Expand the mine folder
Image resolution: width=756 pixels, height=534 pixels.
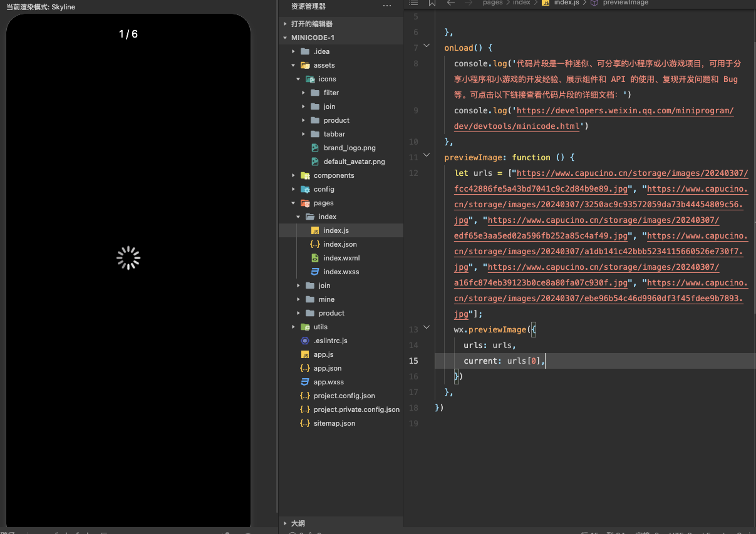298,299
